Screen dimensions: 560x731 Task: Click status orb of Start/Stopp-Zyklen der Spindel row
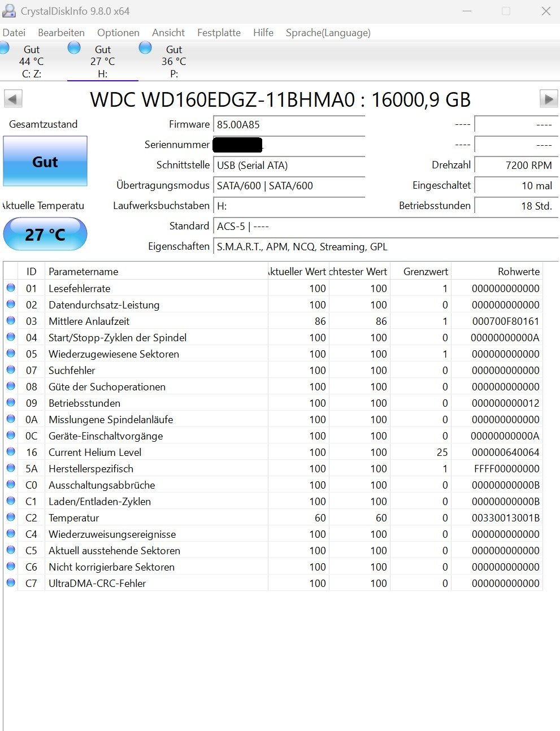(11, 337)
